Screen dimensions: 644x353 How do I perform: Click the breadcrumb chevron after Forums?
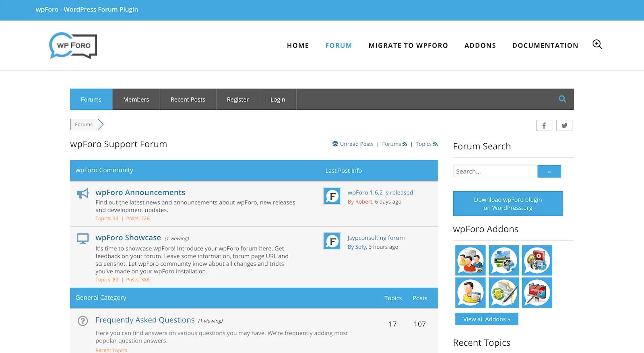click(101, 124)
